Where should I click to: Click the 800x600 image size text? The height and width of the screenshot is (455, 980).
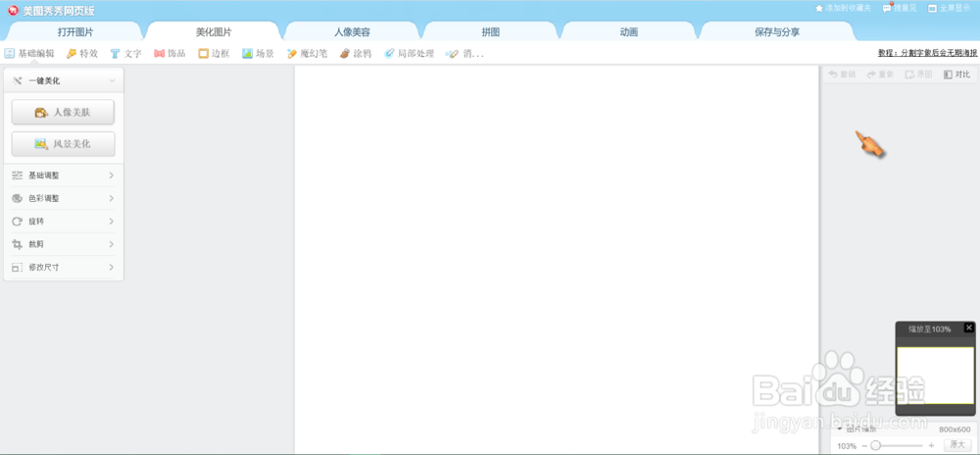click(x=955, y=430)
